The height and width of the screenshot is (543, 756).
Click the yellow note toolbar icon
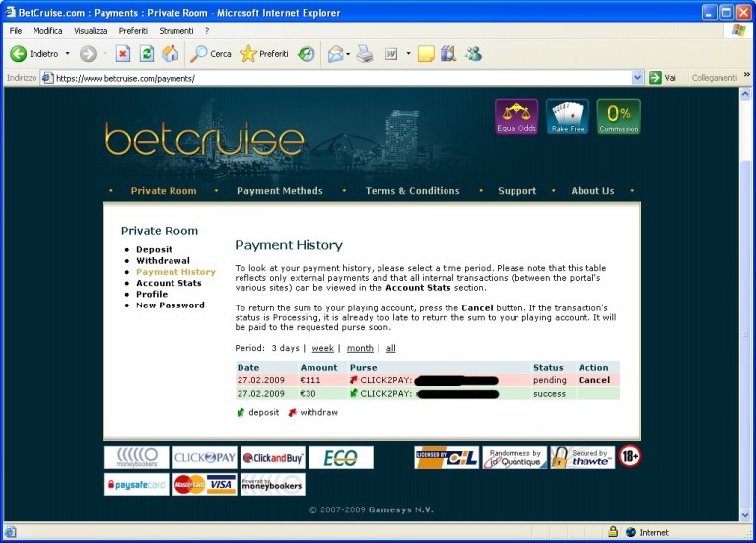click(x=426, y=54)
